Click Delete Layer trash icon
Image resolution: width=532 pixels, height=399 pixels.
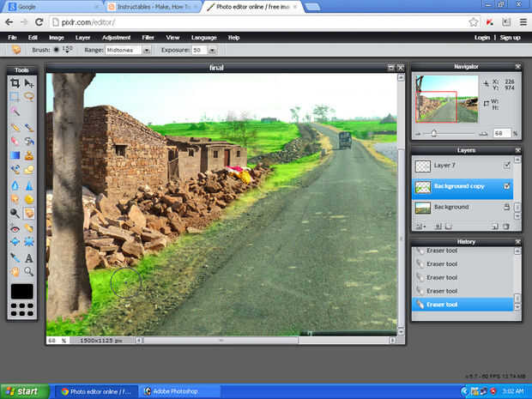click(506, 227)
